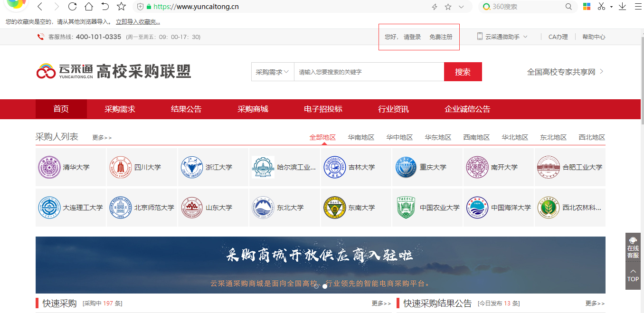Click the 360 search magnifier icon

568,7
